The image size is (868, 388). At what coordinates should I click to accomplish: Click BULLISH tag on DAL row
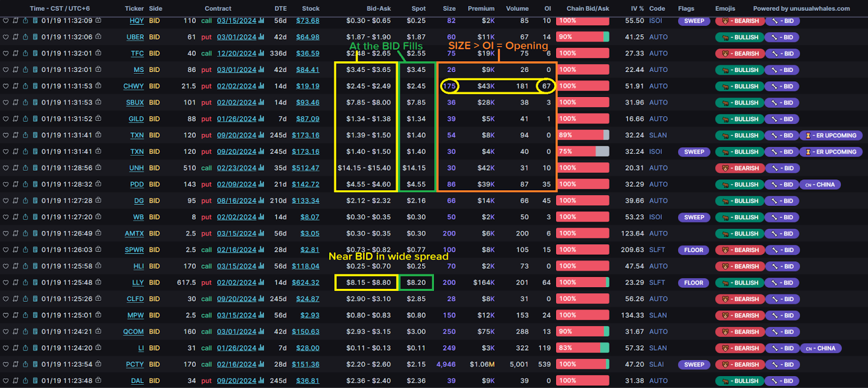740,381
